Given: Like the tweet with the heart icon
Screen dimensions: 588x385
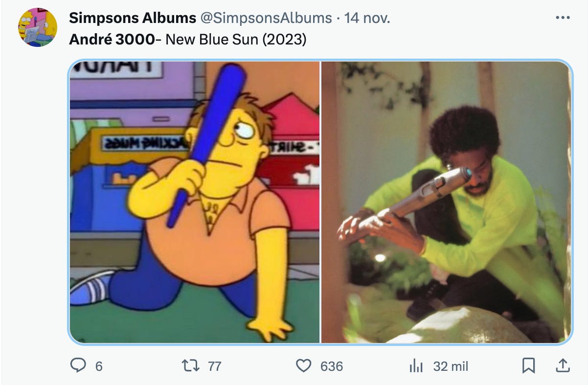Looking at the screenshot, I should (x=304, y=365).
